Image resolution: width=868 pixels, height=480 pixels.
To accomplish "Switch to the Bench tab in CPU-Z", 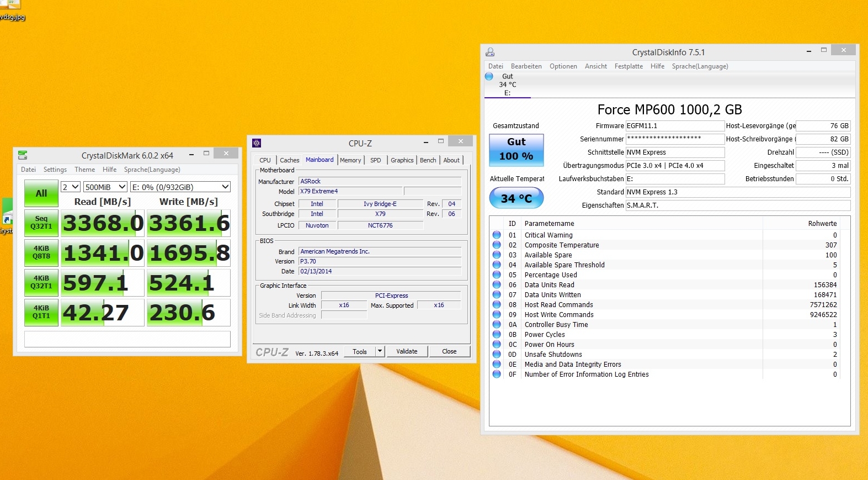I will click(428, 160).
